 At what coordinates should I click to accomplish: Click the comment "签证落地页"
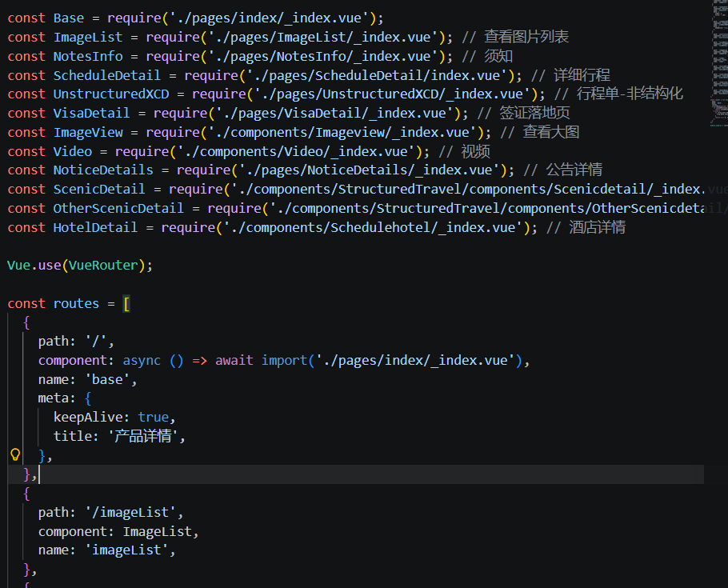[535, 113]
